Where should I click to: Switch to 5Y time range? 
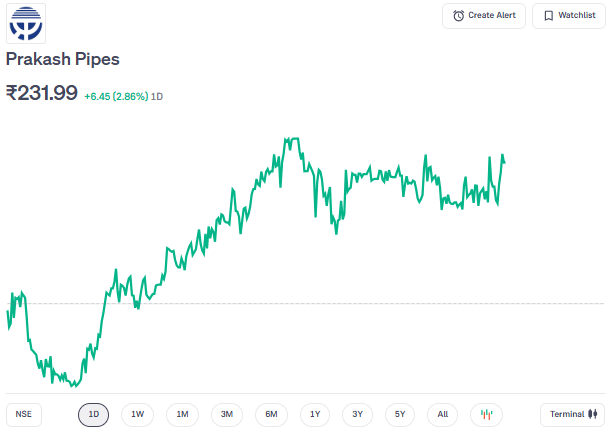point(400,414)
